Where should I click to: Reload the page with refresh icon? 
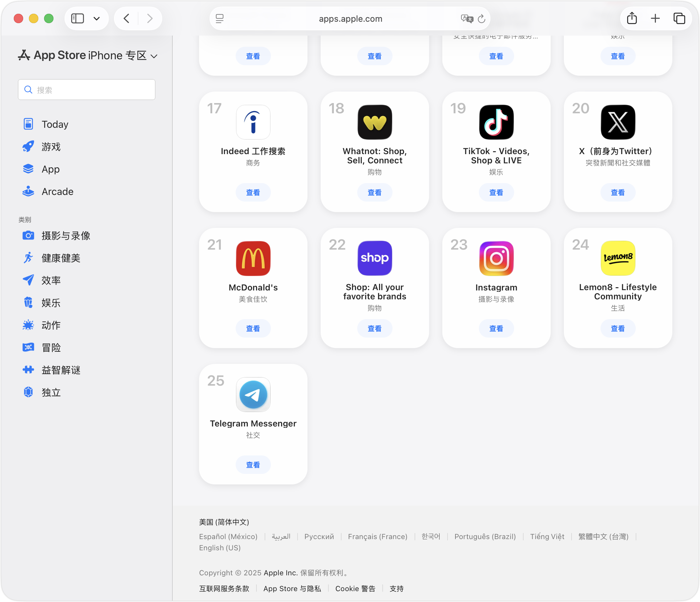[481, 18]
